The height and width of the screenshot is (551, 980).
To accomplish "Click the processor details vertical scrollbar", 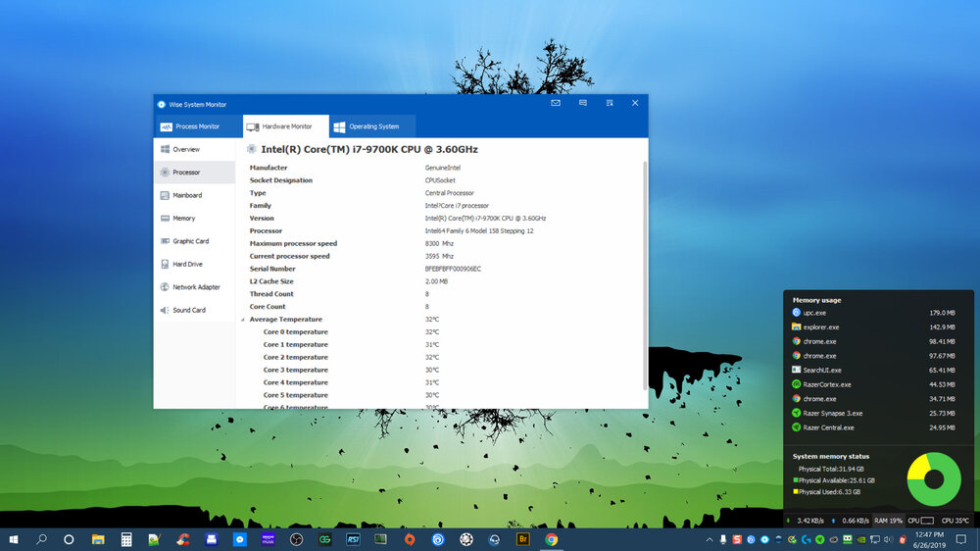I will [x=645, y=275].
